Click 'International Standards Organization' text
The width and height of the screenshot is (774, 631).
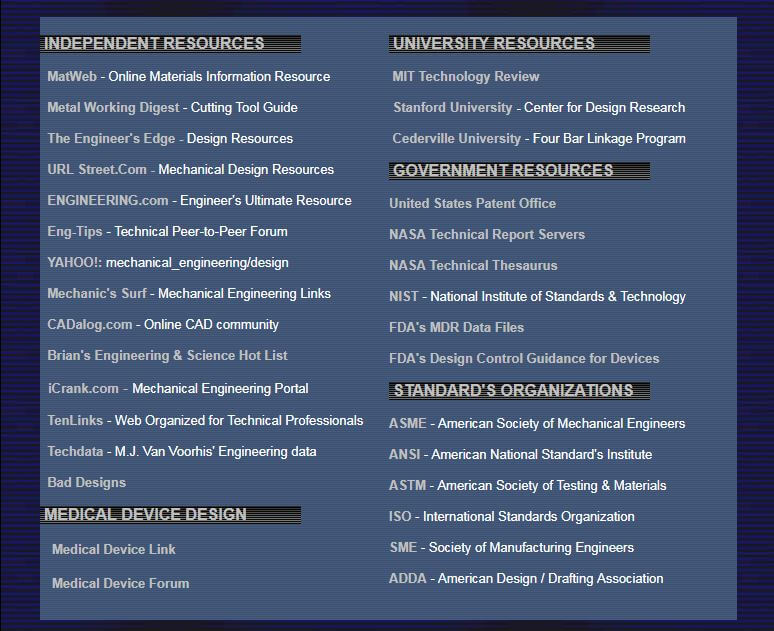(x=529, y=516)
